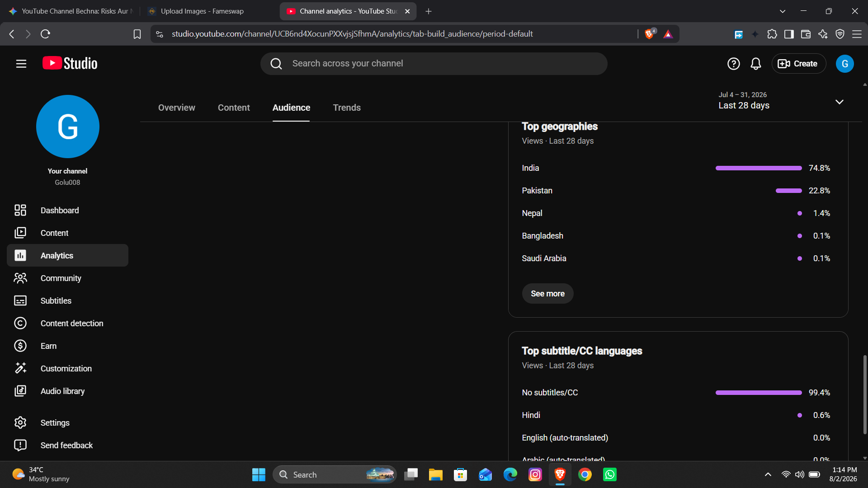The width and height of the screenshot is (868, 488).
Task: Click the English (auto-translated) row
Action: click(x=676, y=438)
